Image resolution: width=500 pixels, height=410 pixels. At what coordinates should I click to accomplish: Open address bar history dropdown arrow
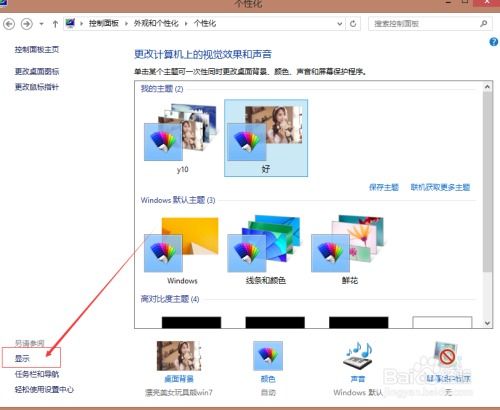tap(339, 24)
